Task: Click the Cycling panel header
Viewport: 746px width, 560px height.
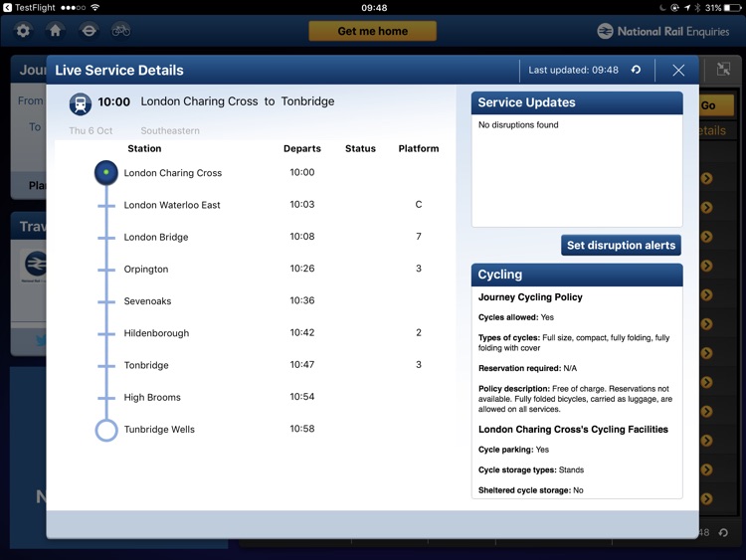Action: click(577, 275)
